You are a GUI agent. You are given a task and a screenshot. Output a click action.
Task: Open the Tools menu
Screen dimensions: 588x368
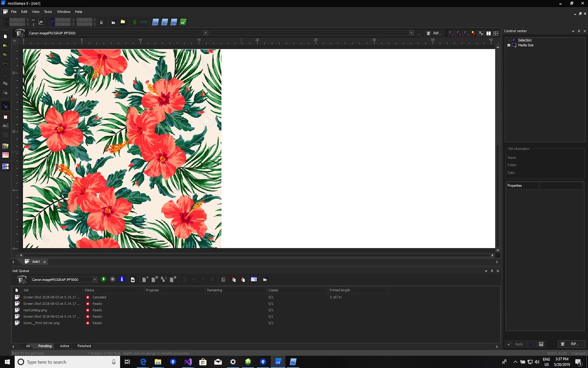click(x=48, y=11)
